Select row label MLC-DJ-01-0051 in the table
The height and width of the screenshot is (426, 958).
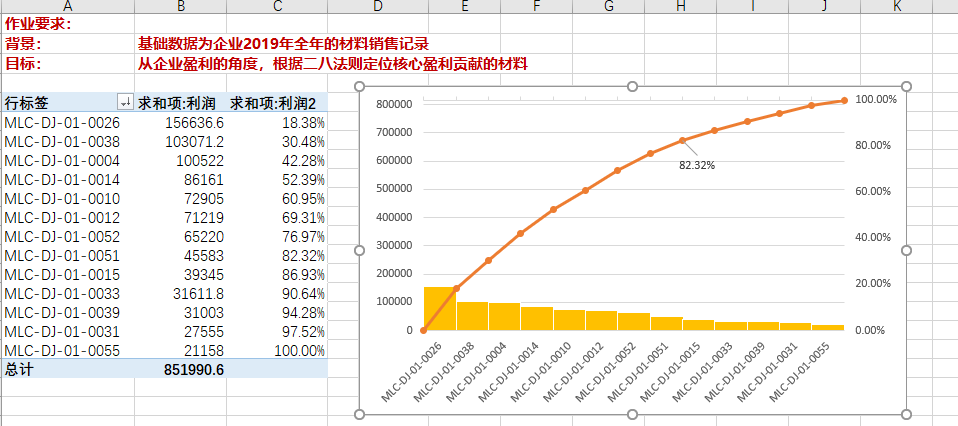(62, 255)
